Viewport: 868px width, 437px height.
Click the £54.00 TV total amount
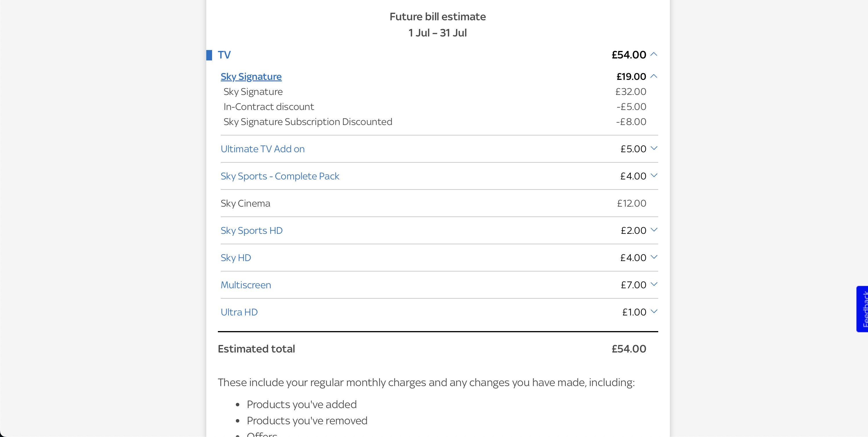click(x=629, y=55)
